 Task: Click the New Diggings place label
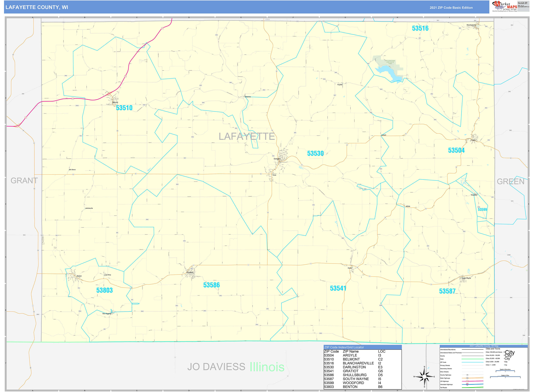107,314
